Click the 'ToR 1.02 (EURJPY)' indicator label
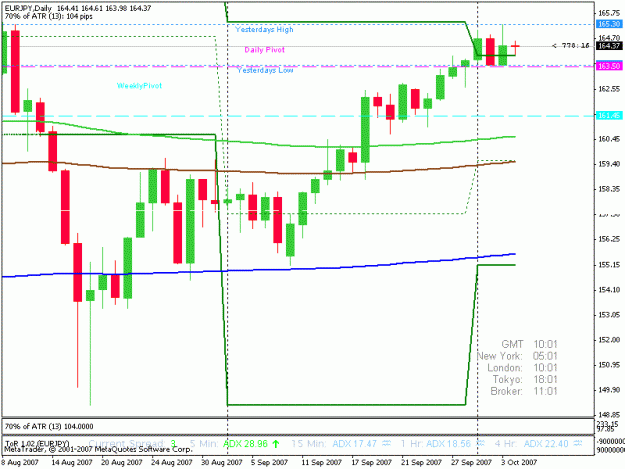The width and height of the screenshot is (625, 469). pyautogui.click(x=36, y=443)
